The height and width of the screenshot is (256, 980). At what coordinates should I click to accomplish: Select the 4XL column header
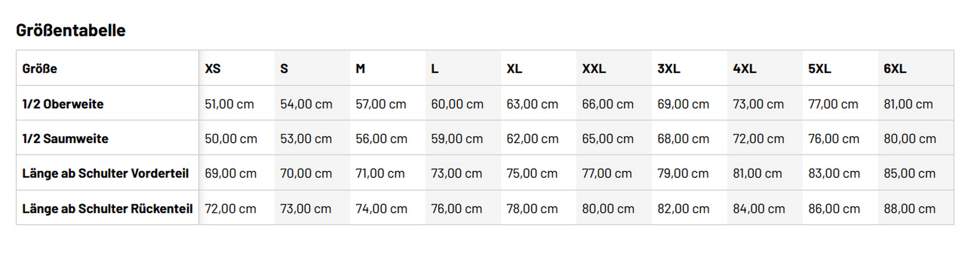(x=744, y=68)
